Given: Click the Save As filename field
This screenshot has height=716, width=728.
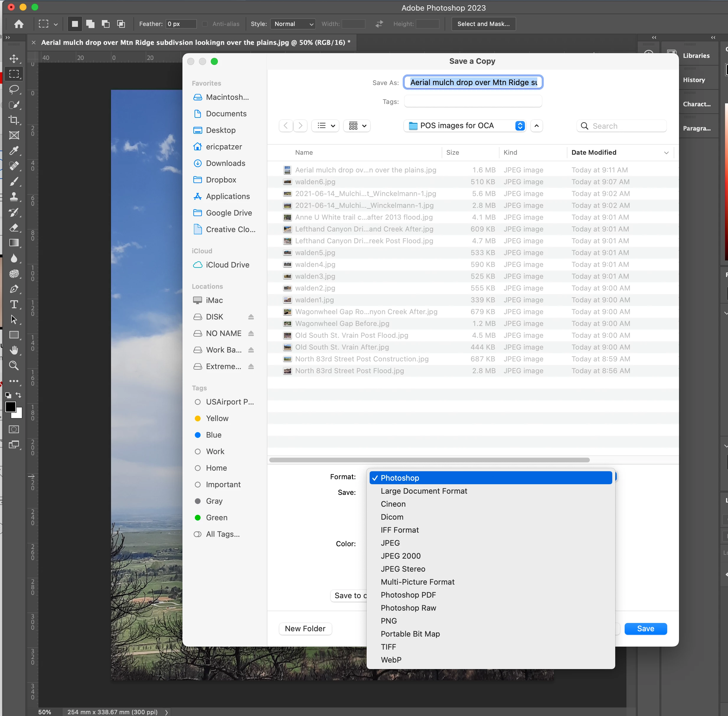Looking at the screenshot, I should tap(473, 82).
